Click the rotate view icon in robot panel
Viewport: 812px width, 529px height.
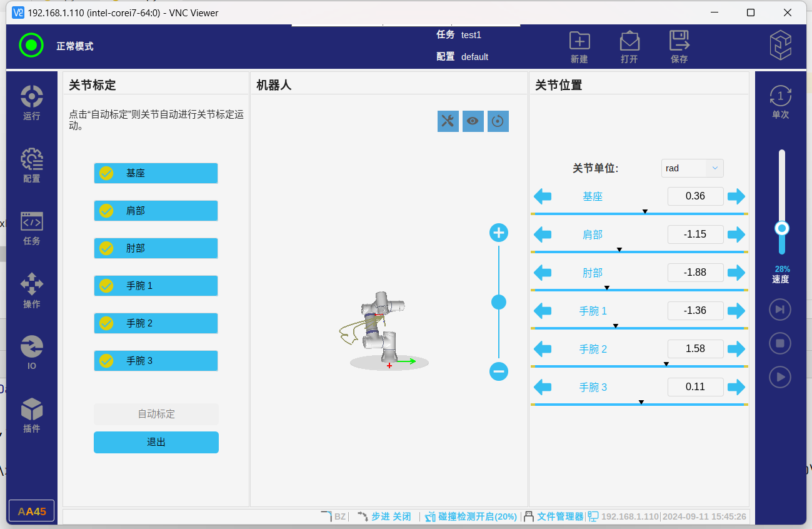498,121
